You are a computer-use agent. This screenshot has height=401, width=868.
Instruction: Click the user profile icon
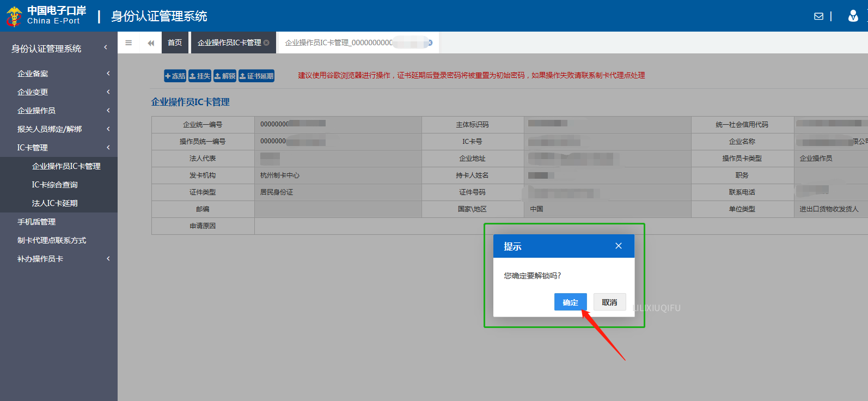(x=853, y=16)
